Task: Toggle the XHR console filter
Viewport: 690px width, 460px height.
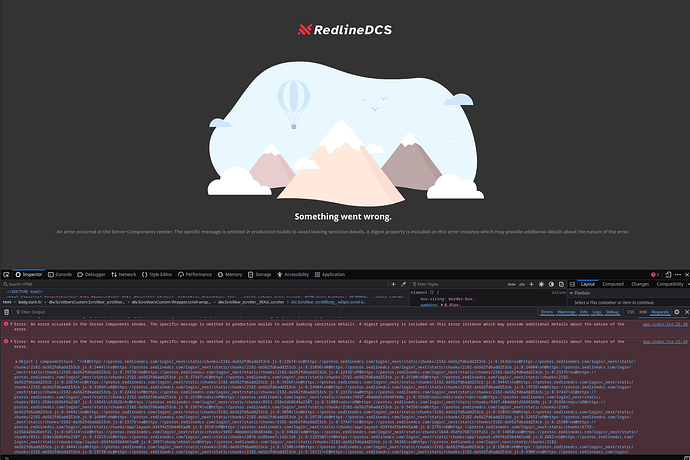Action: coord(643,312)
